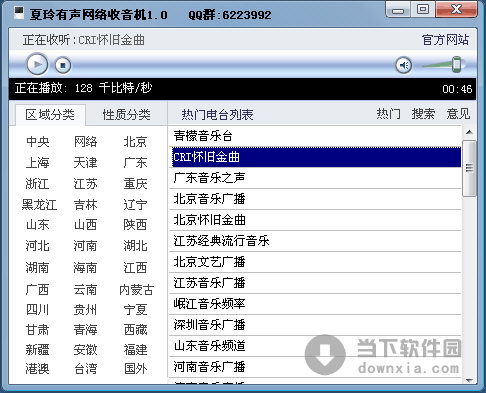Click the 湖北 region entry
The width and height of the screenshot is (486, 393).
click(135, 246)
